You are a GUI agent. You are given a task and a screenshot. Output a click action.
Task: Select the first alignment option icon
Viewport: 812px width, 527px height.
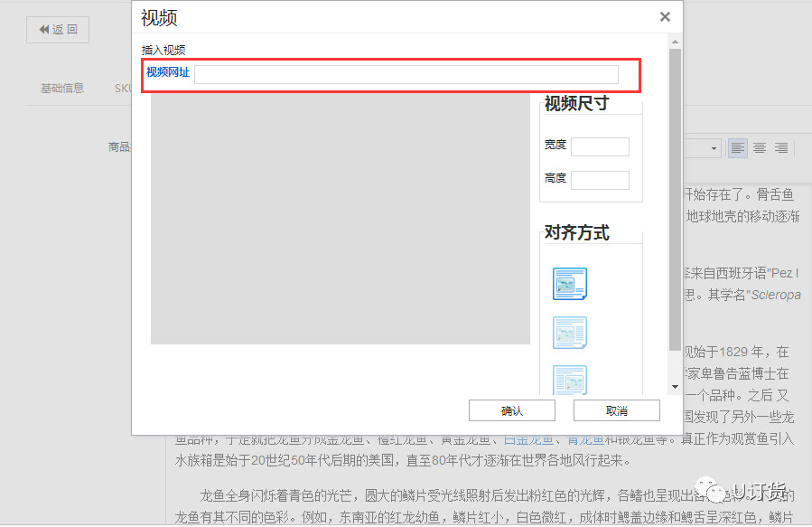(x=570, y=284)
